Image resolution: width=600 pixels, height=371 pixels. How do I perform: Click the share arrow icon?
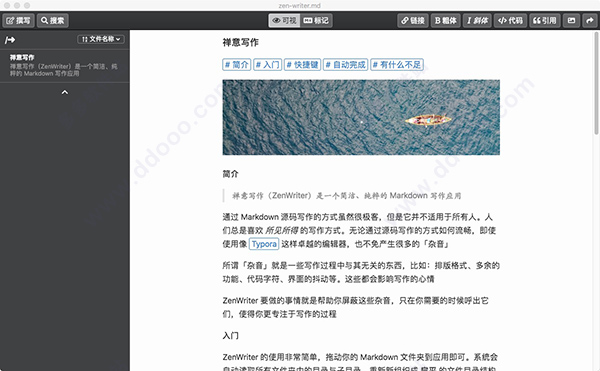click(590, 20)
